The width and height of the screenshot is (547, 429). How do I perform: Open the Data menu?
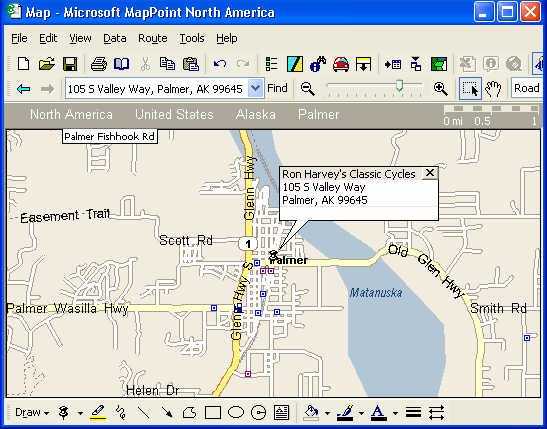click(115, 38)
